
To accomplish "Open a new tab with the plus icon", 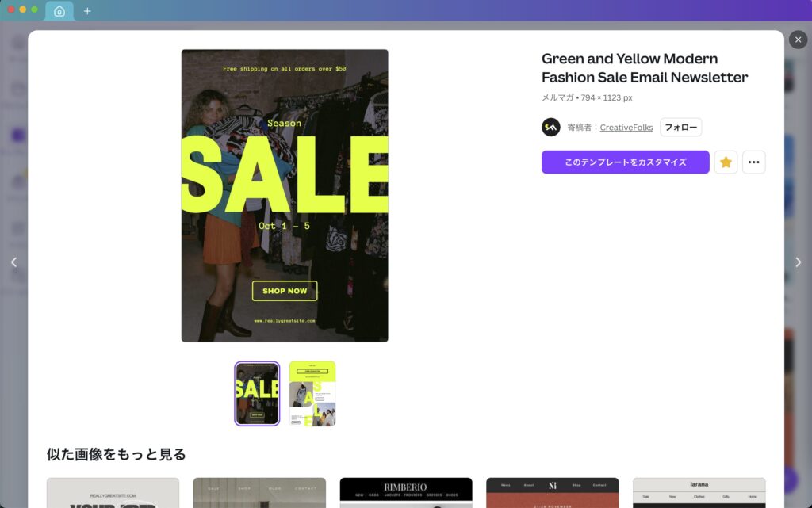I will [87, 11].
